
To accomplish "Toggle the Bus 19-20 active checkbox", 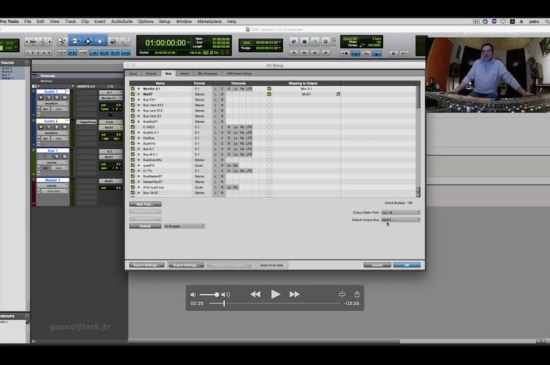I will coord(133,192).
